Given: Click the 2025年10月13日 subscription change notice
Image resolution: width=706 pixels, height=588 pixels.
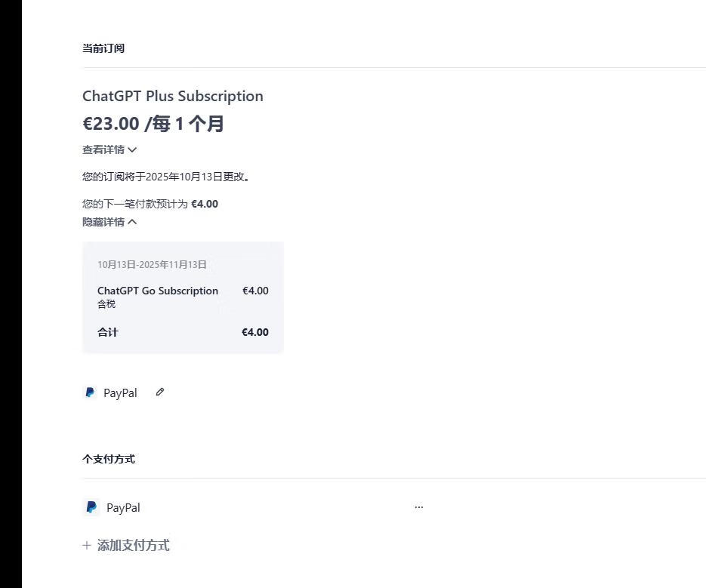Looking at the screenshot, I should click(x=166, y=177).
